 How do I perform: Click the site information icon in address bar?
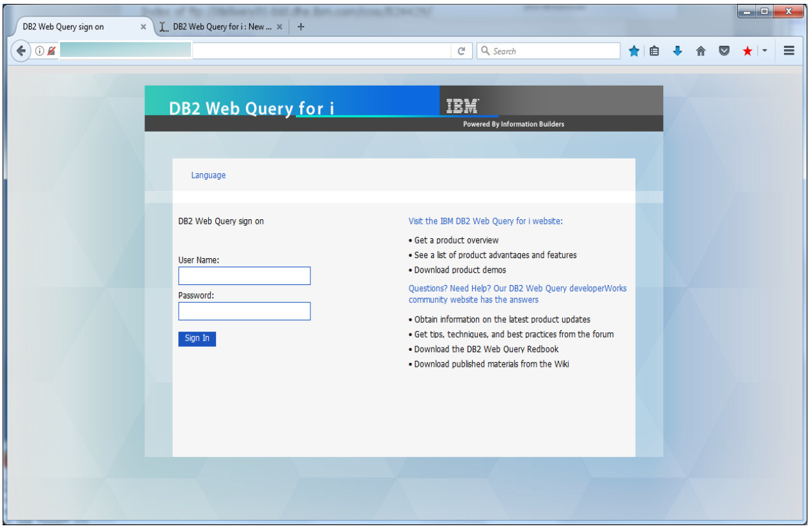[x=38, y=50]
